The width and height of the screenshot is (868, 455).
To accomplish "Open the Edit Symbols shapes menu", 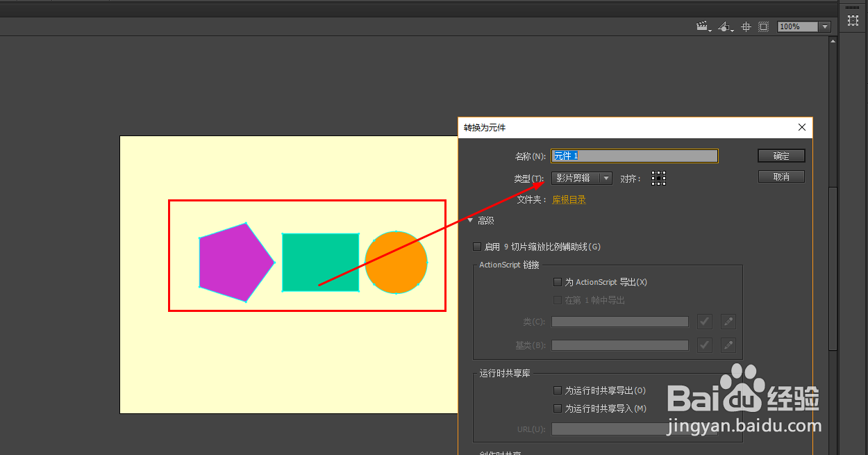I will tap(726, 26).
